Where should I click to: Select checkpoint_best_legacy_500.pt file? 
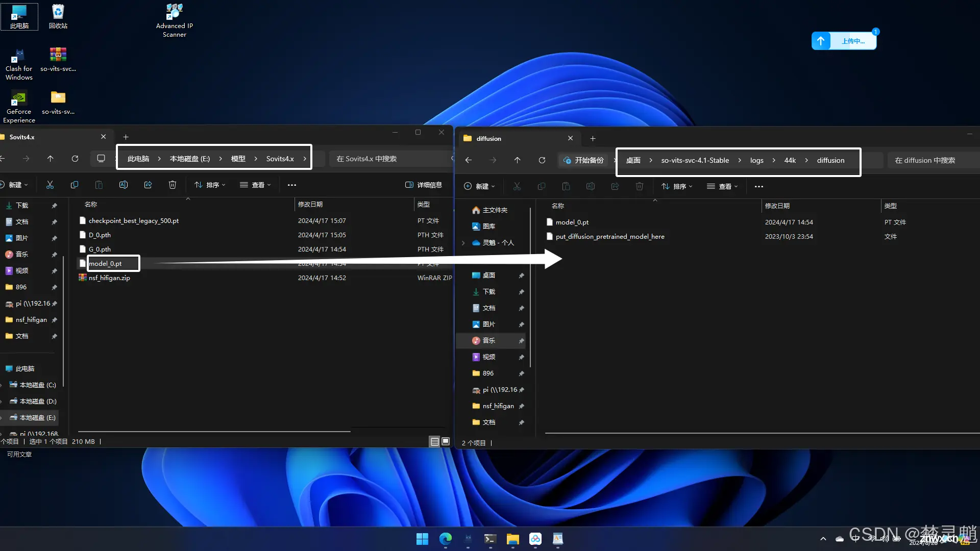pos(133,220)
